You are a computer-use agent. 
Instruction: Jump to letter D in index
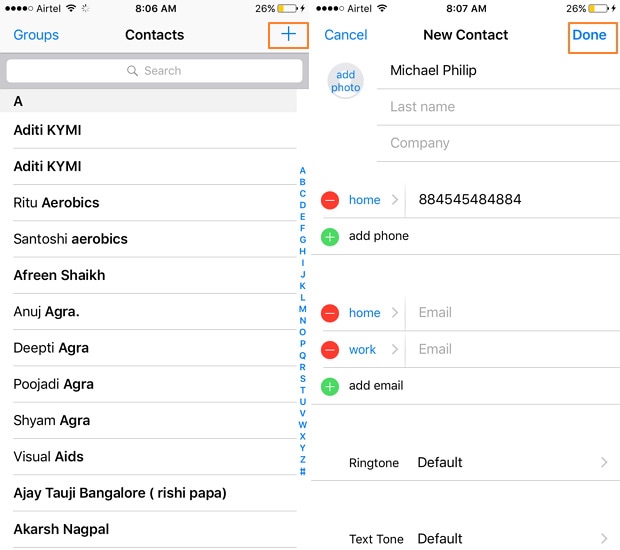(302, 205)
